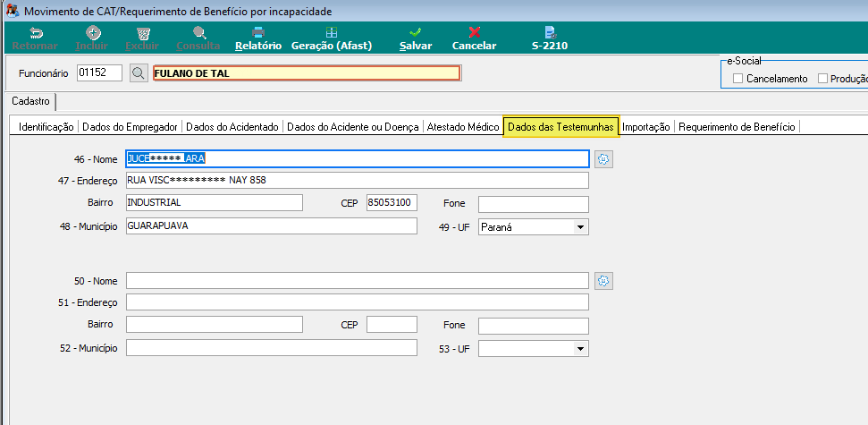Open the Requerimento de Benefício tab
Screen dimensions: 868x425
click(737, 127)
